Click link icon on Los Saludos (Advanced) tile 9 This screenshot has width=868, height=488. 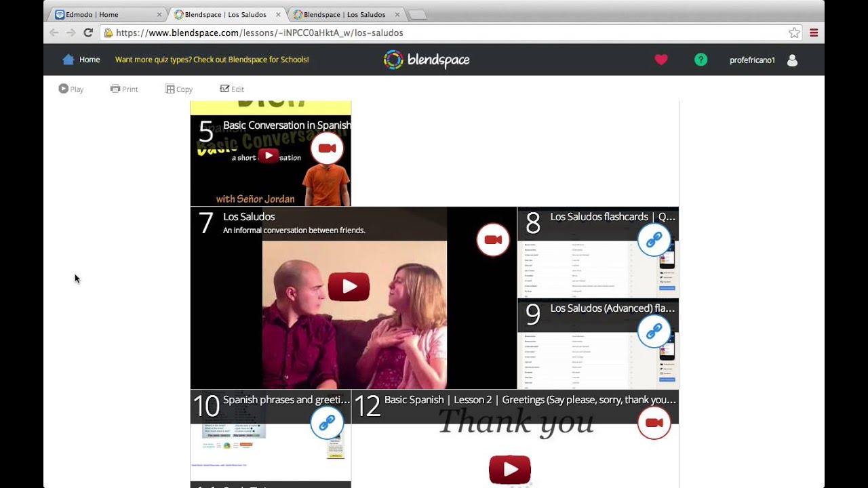[x=654, y=331]
